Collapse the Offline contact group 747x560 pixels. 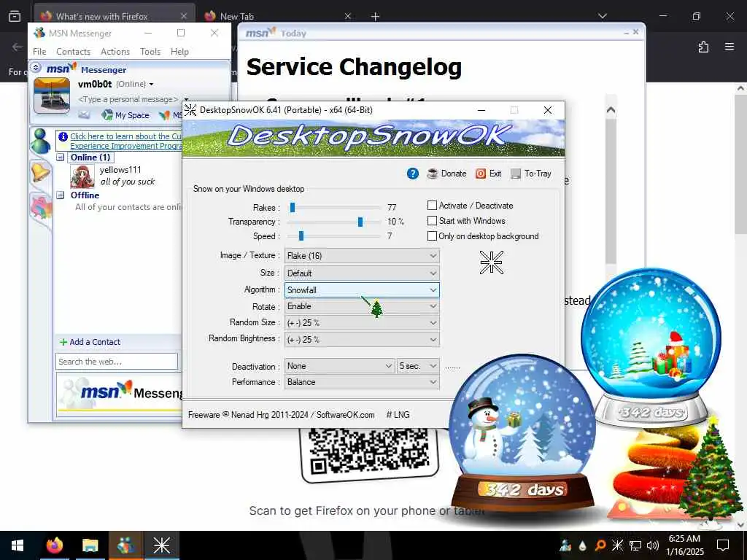(61, 195)
